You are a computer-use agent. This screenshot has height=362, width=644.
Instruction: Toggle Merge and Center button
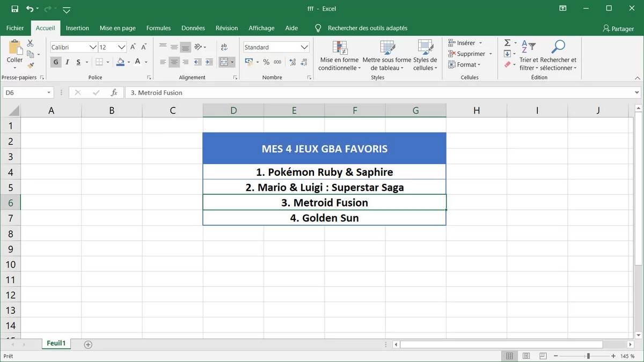pos(224,62)
